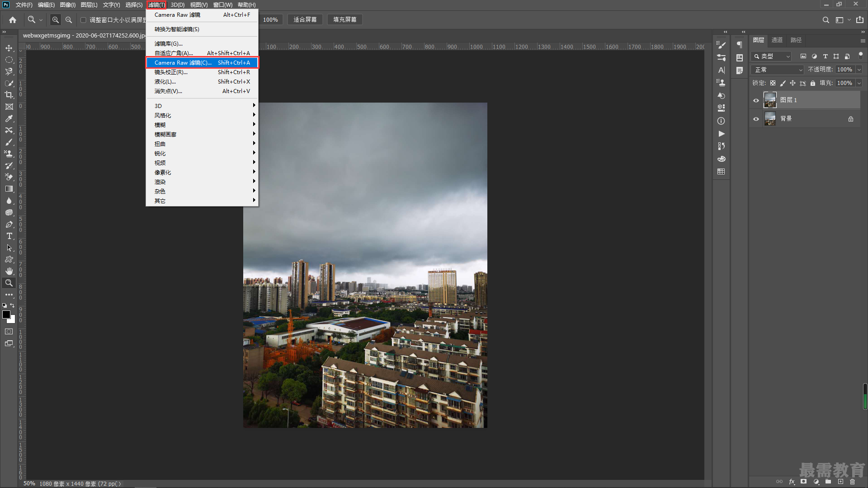Choose 液化(L)... menu entry
Viewport: 868px width, 488px height.
pyautogui.click(x=202, y=81)
